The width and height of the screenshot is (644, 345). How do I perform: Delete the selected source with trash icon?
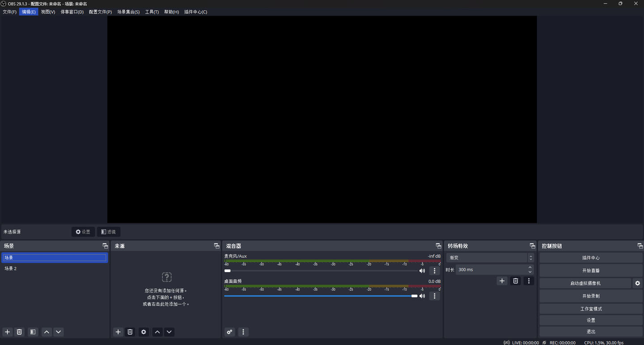click(x=130, y=332)
